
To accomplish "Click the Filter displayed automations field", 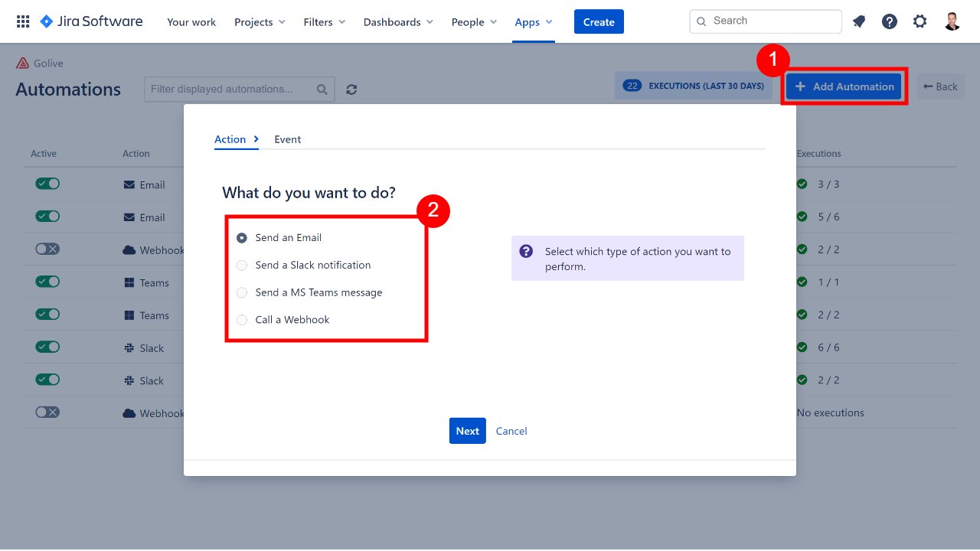I will tap(231, 90).
